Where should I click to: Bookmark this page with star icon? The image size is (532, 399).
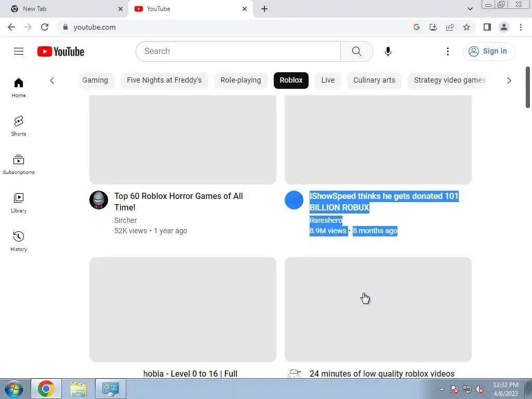(467, 27)
